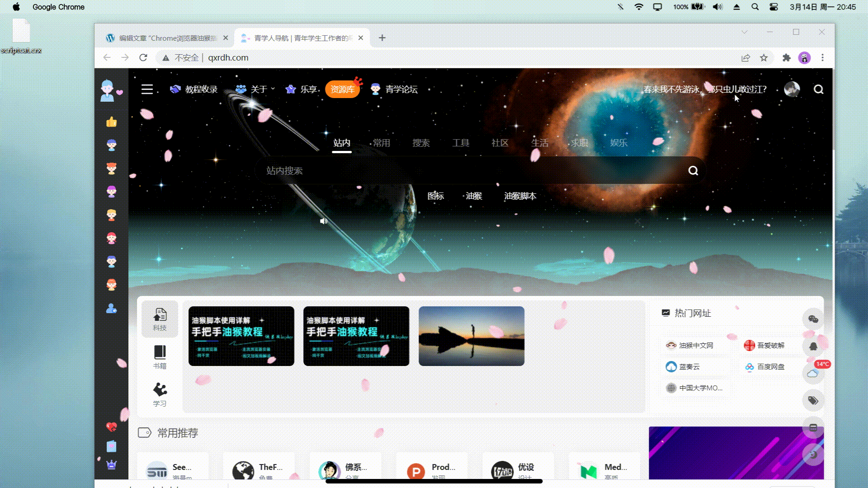
Task: Select the 书籍 category tab
Action: pos(160,357)
